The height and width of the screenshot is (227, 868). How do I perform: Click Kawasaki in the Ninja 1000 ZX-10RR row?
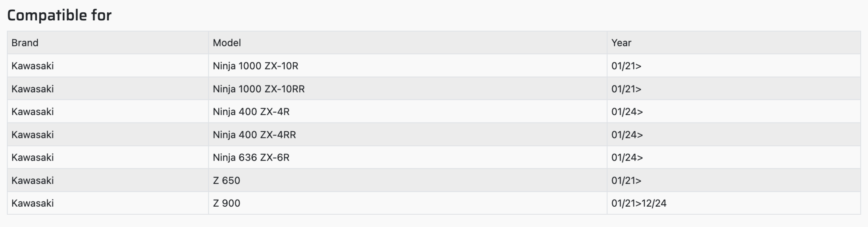[x=33, y=89]
